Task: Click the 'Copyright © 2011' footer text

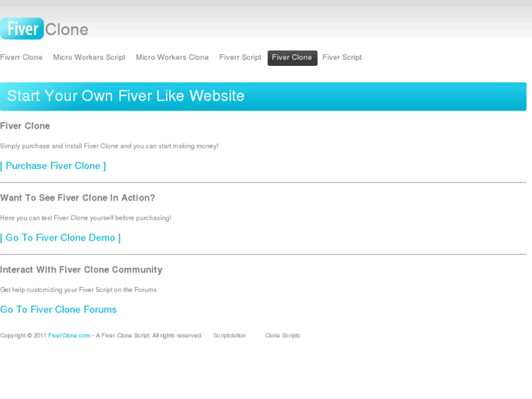Action: click(23, 335)
